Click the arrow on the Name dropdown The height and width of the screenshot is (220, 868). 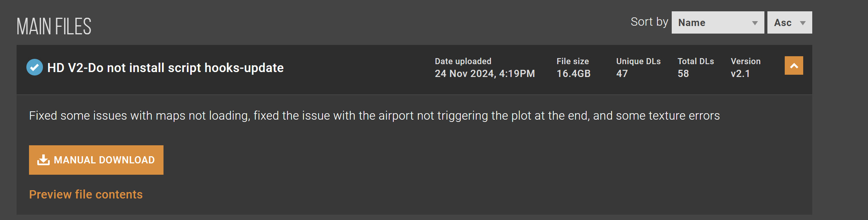755,23
